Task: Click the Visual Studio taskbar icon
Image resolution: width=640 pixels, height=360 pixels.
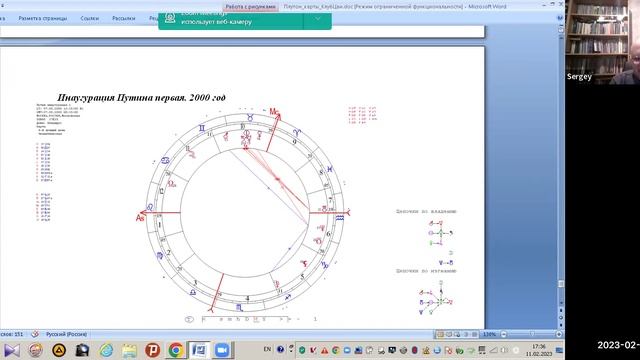Action: tap(12, 350)
